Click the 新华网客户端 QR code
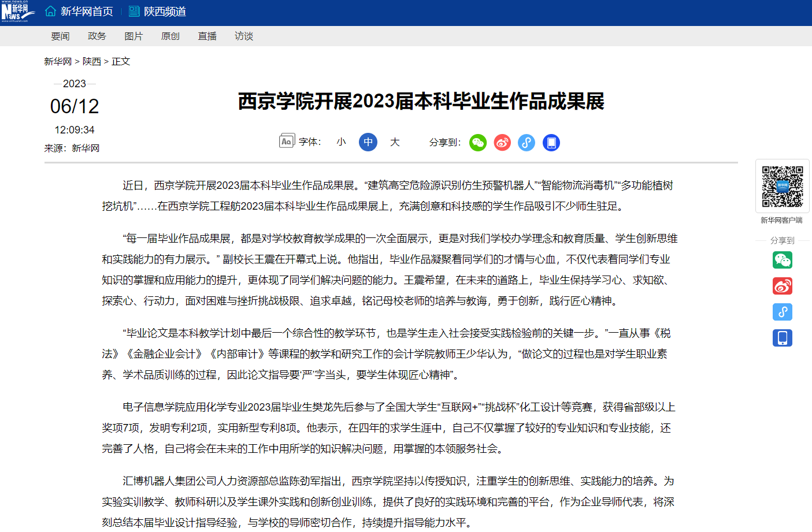Viewport: 812px width, 532px height. (783, 186)
